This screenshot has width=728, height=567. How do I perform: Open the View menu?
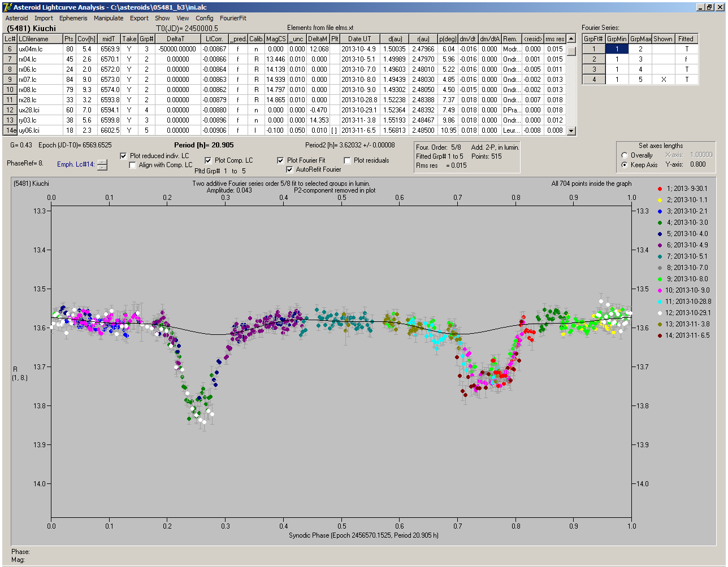tap(183, 18)
